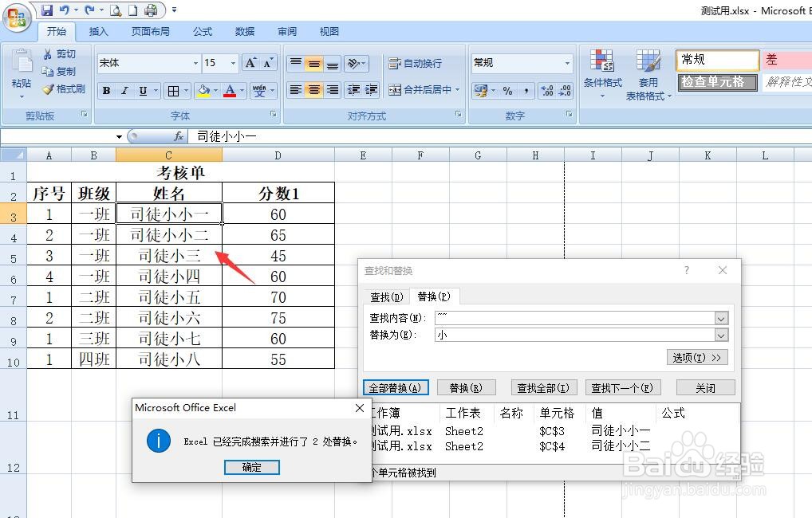Apply the fill color bucket

(204, 91)
